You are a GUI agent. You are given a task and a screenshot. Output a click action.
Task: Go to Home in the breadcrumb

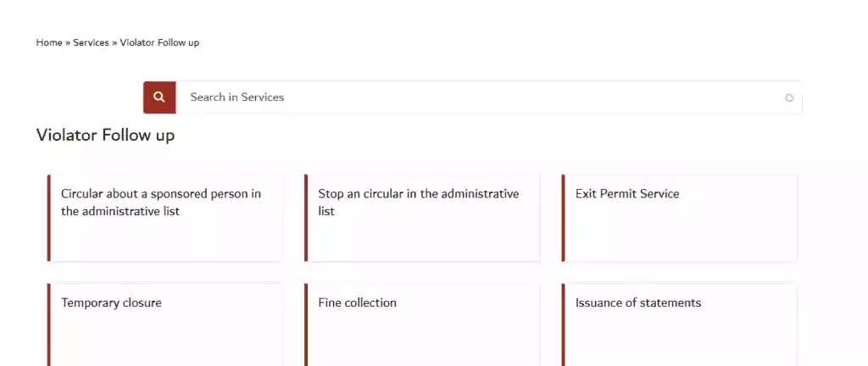coord(49,42)
